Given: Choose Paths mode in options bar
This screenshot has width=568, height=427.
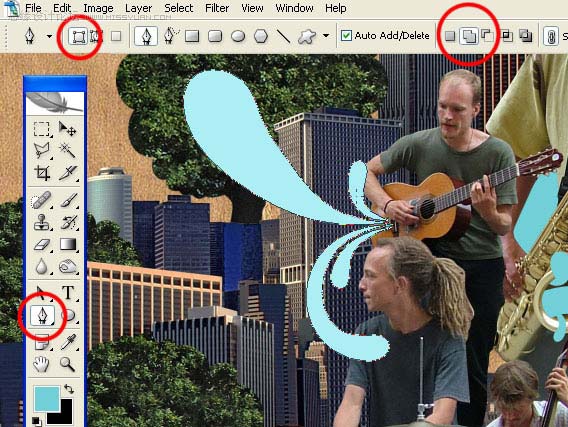Looking at the screenshot, I should pos(96,36).
